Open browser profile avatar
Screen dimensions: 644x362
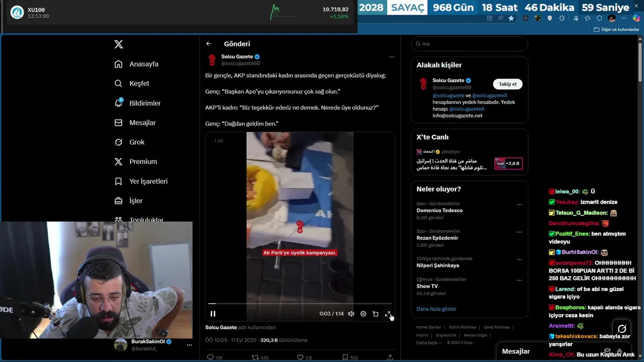(612, 18)
